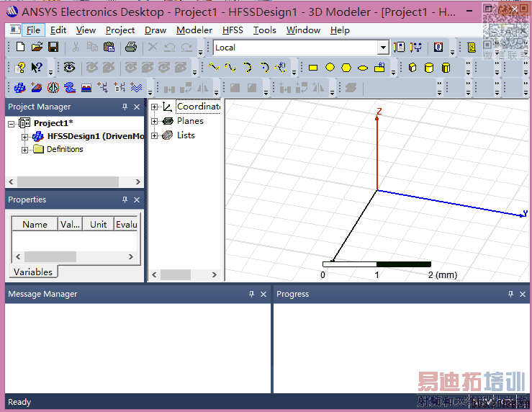Insert HFSS 3D Layout design icon

point(36,88)
